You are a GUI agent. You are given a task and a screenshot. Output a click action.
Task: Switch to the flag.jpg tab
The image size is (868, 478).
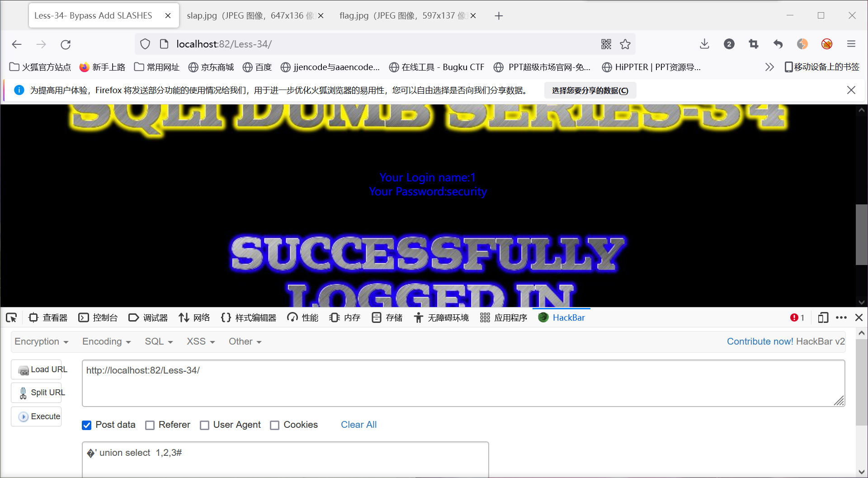coord(402,16)
